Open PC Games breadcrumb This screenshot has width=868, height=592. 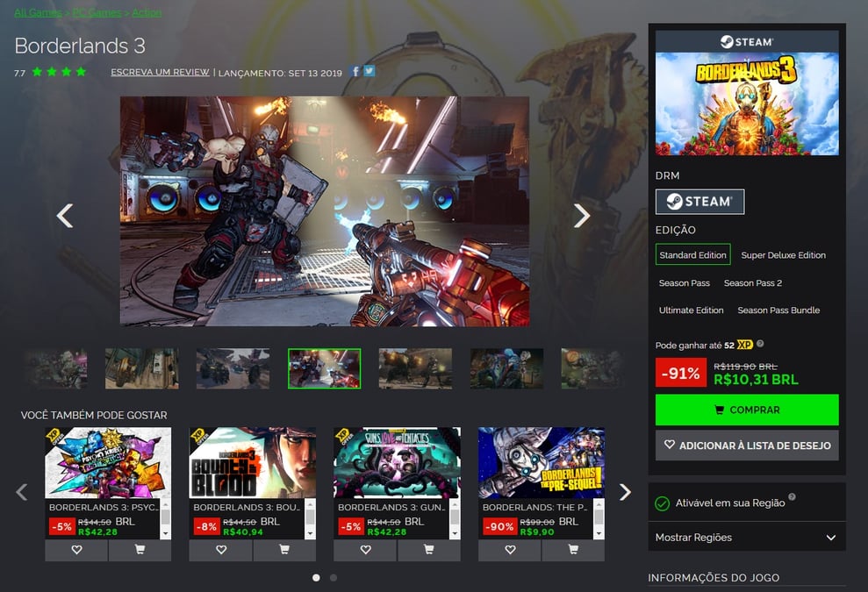[x=97, y=12]
